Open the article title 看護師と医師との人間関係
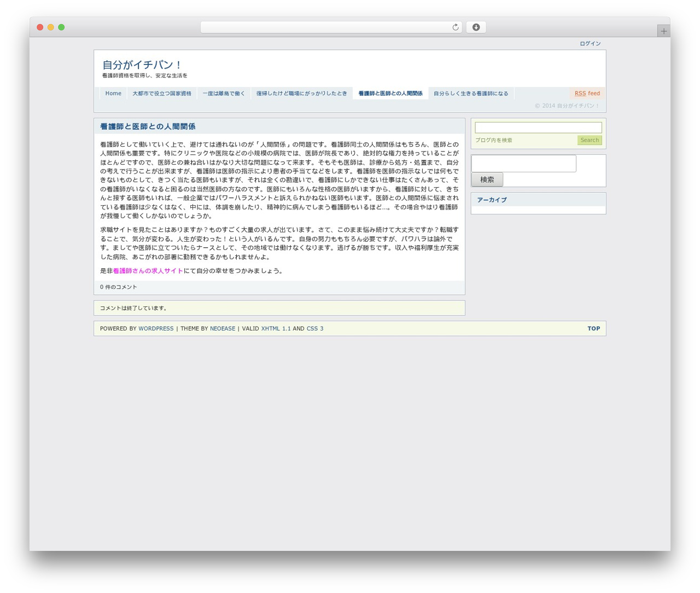The width and height of the screenshot is (700, 593). coord(148,126)
